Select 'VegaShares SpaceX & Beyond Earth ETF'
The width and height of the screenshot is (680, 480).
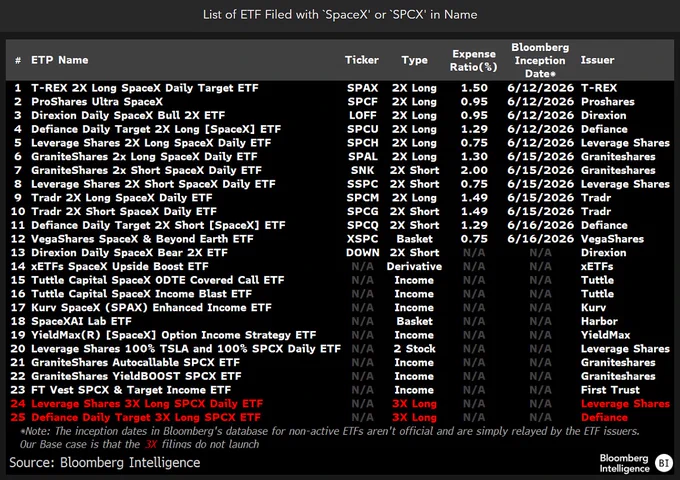[x=142, y=239]
